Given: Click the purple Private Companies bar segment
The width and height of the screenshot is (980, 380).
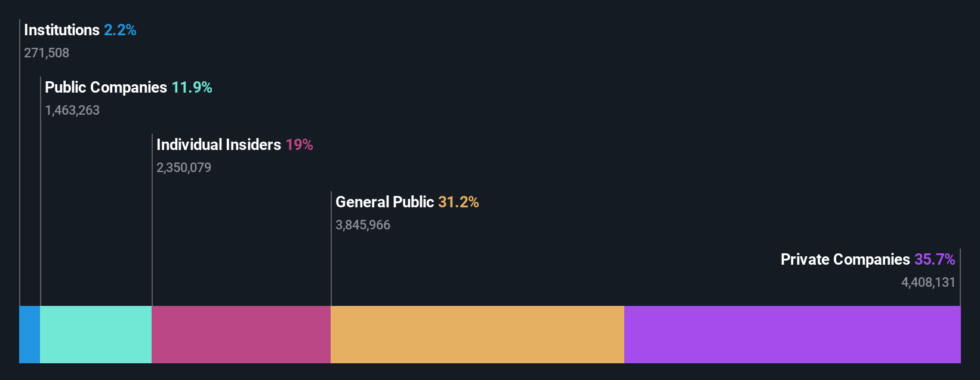Looking at the screenshot, I should [x=792, y=335].
